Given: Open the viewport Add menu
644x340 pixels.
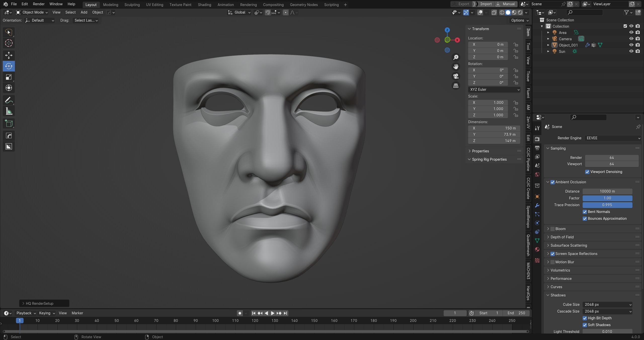Looking at the screenshot, I should 84,12.
